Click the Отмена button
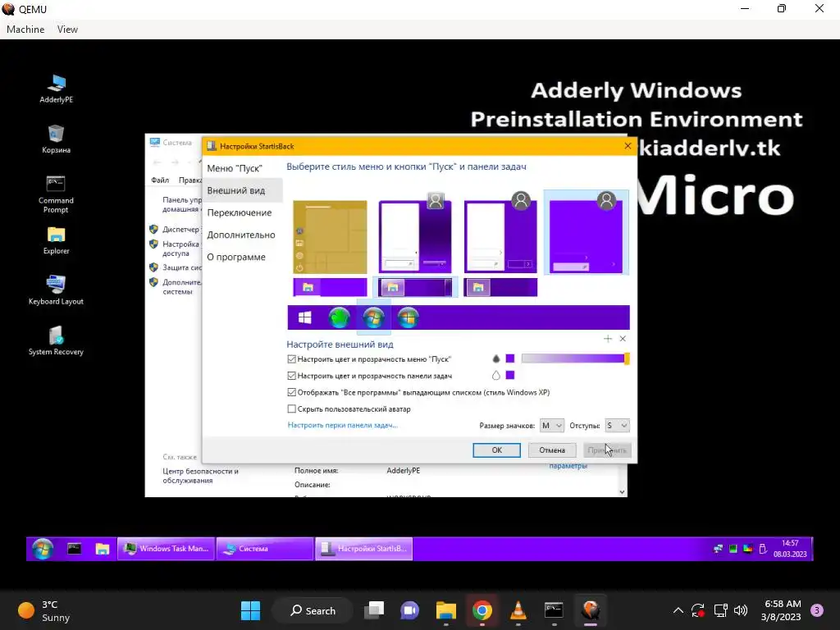840x630 pixels. pyautogui.click(x=552, y=450)
